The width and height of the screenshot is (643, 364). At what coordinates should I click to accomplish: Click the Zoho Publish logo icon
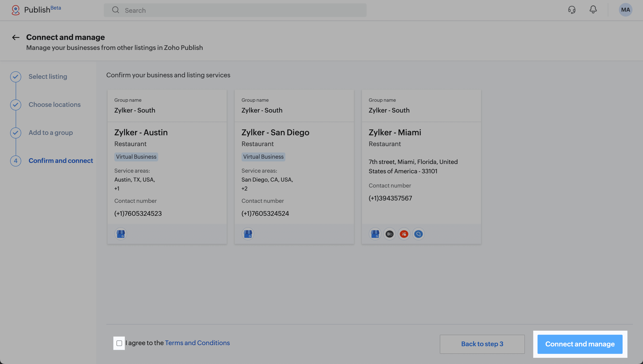coord(16,10)
